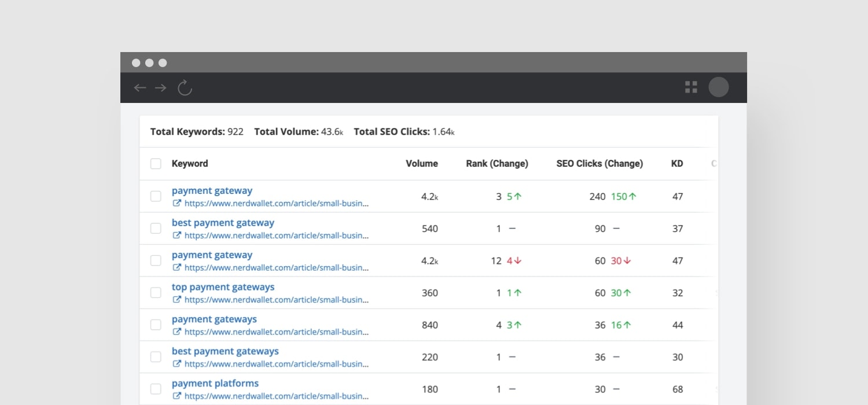Click external link icon under 'top payment gateways'

(177, 300)
